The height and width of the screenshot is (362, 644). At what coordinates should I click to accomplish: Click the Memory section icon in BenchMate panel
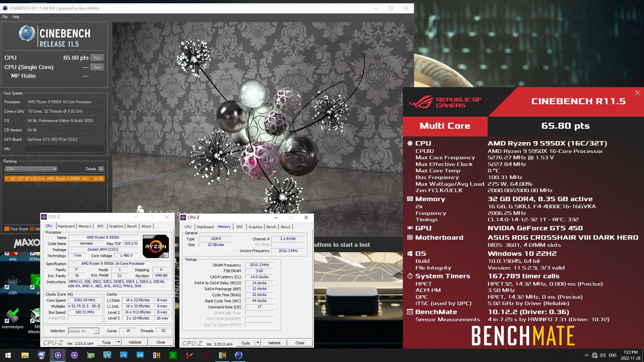point(410,199)
